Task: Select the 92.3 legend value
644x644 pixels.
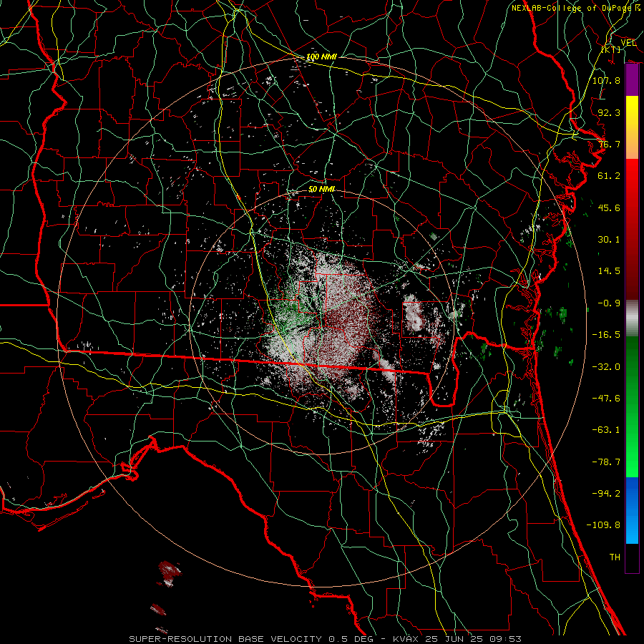Action: point(609,112)
